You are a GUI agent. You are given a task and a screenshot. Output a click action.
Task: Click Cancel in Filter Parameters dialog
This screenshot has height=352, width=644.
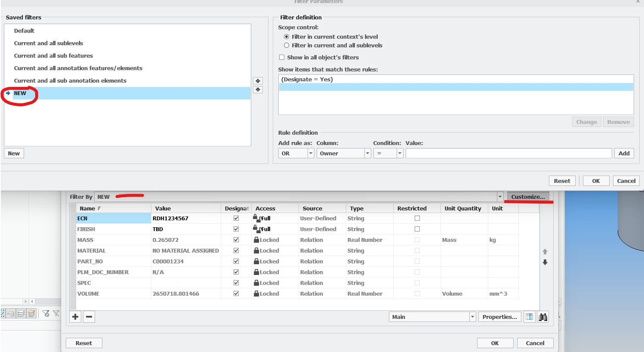(x=626, y=181)
